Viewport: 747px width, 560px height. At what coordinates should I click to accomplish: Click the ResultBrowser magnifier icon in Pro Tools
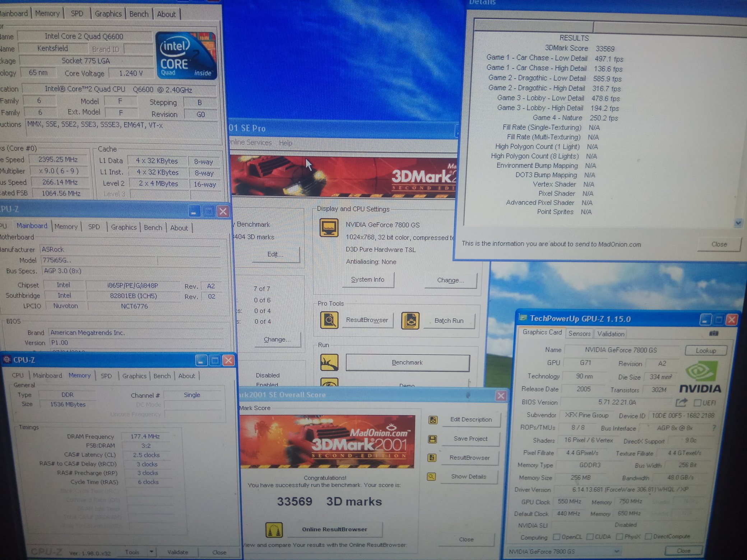point(329,320)
